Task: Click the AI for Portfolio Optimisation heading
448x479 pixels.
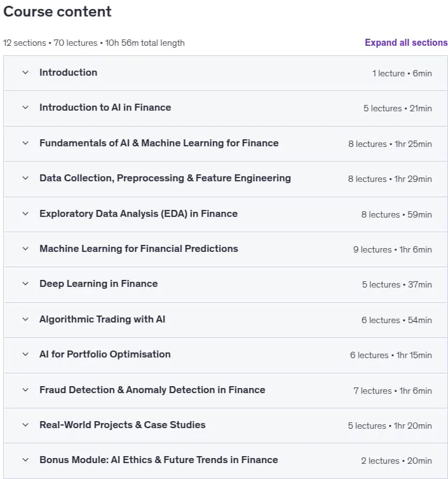Action: click(105, 354)
